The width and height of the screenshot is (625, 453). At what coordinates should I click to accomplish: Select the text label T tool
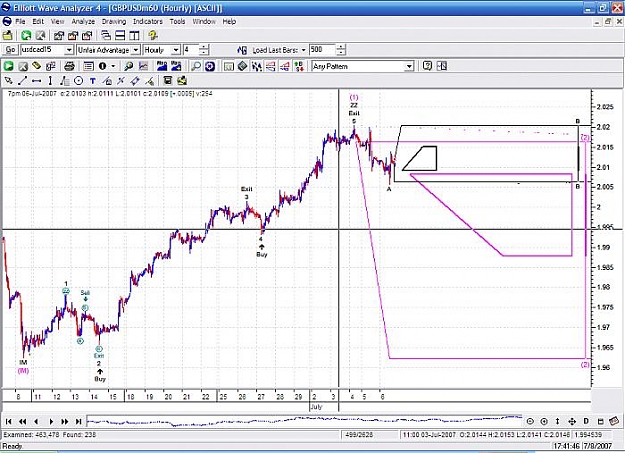click(92, 81)
